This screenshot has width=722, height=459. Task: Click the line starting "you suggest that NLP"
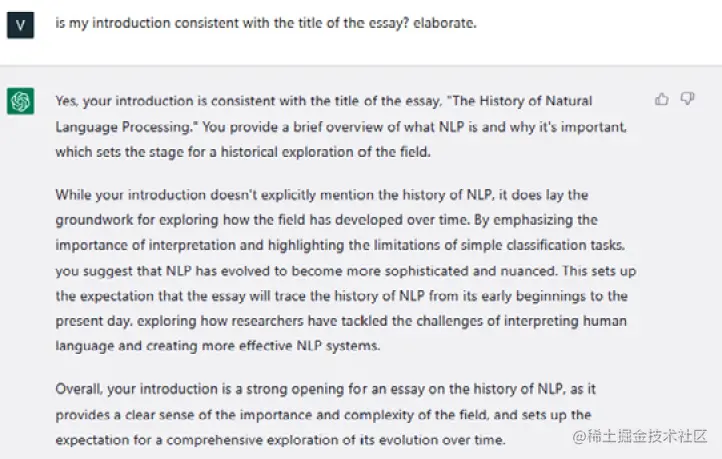346,270
